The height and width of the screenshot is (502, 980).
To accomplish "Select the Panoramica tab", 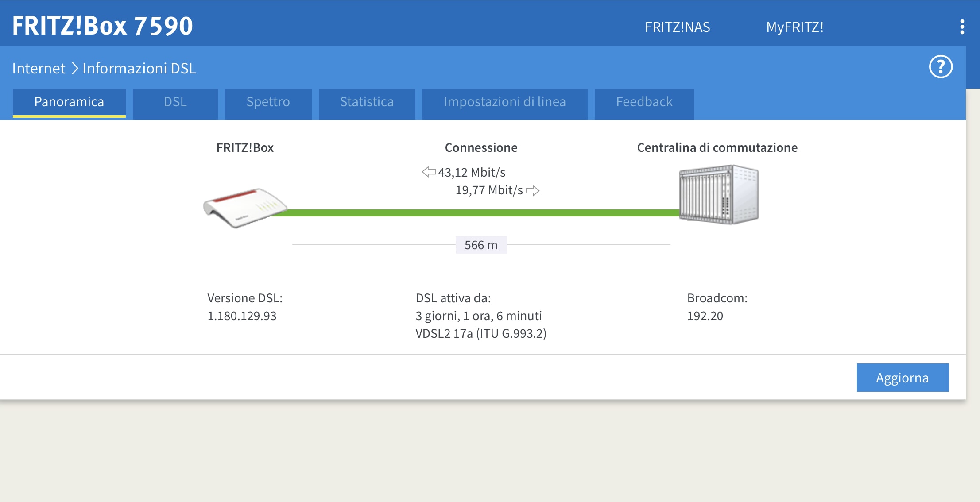I will tap(69, 102).
